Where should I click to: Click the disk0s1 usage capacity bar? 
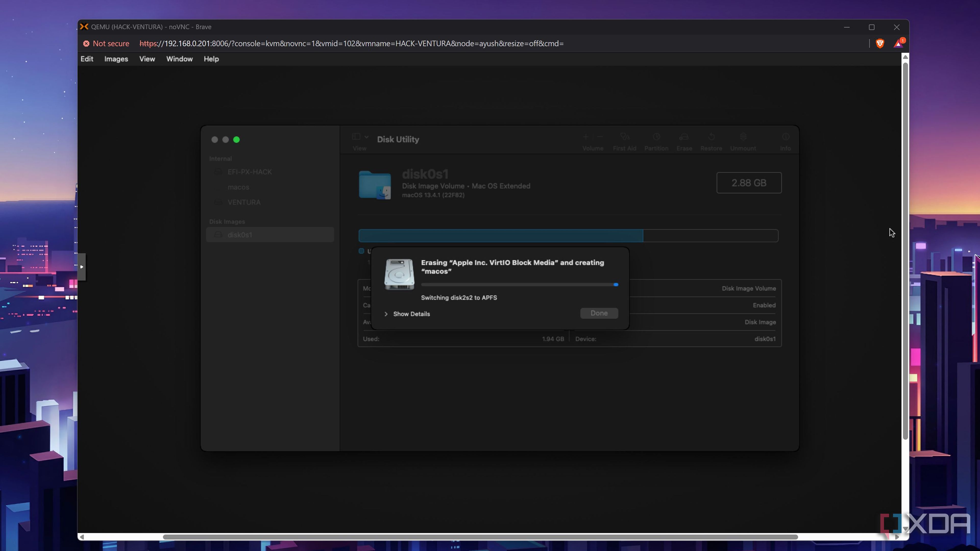568,236
